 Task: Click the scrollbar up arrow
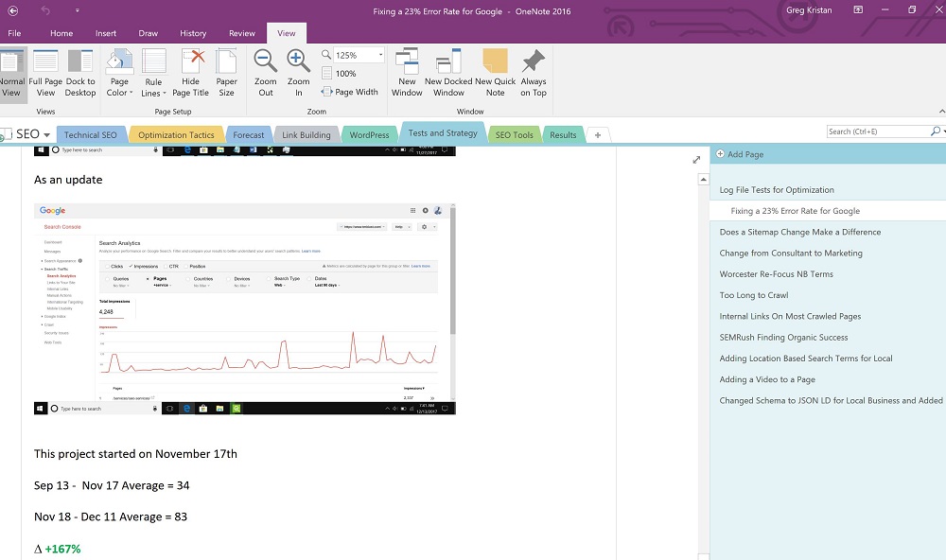(x=703, y=179)
